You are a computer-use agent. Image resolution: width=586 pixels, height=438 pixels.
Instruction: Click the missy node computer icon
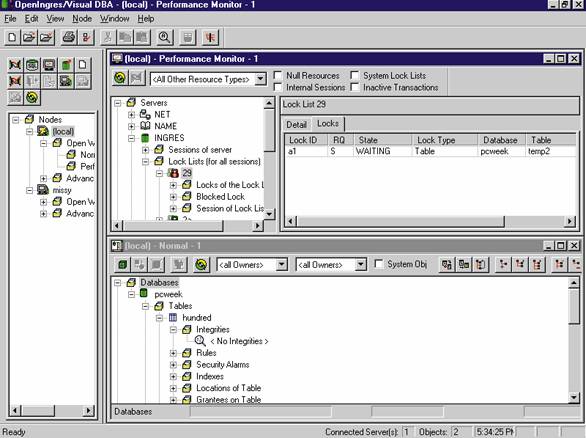pos(43,190)
